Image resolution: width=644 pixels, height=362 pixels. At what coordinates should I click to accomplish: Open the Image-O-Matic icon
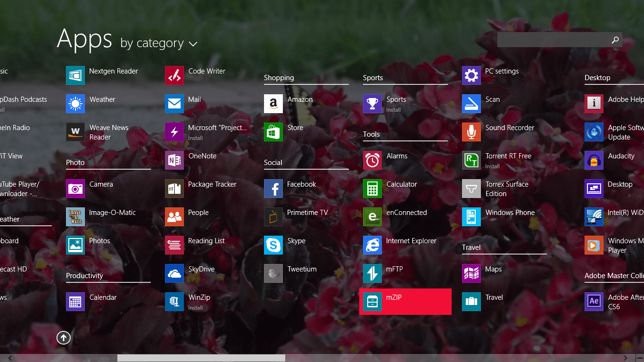click(75, 217)
